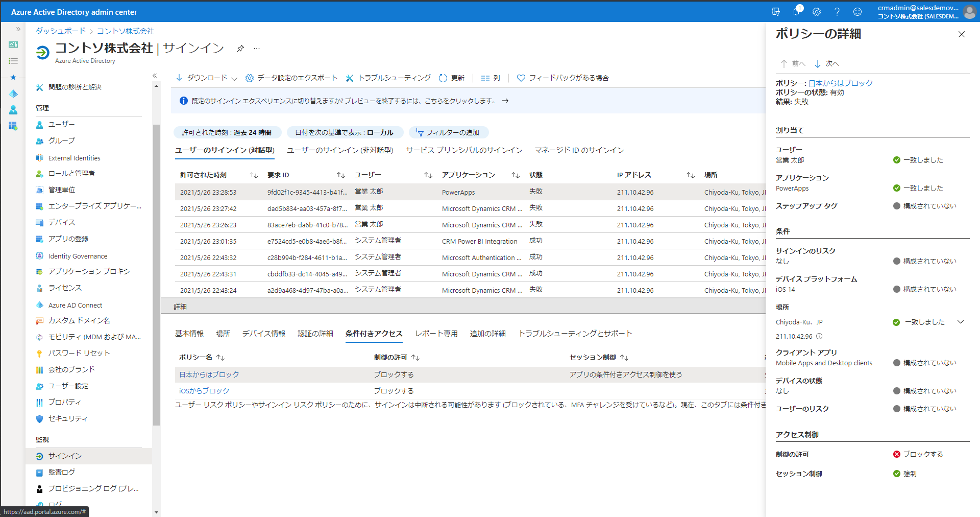Viewport: 980px width, 517px height.
Task: Collapse the resource menu double chevron
Action: pyautogui.click(x=155, y=76)
